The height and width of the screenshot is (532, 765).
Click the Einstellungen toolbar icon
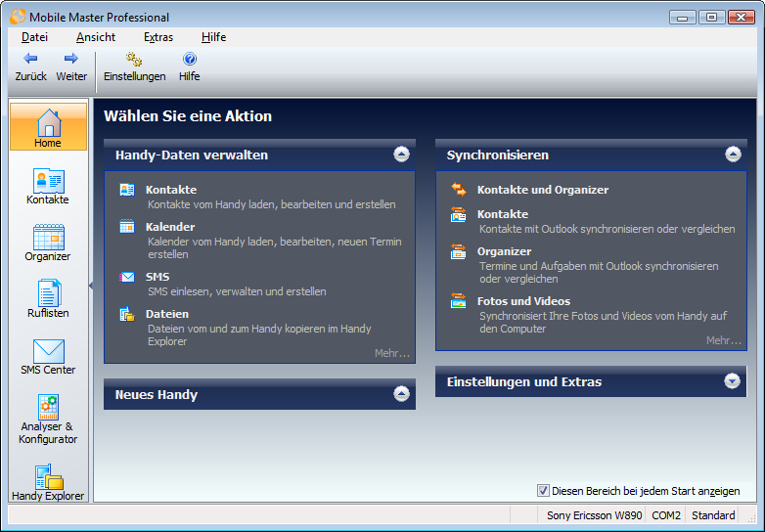tap(134, 66)
